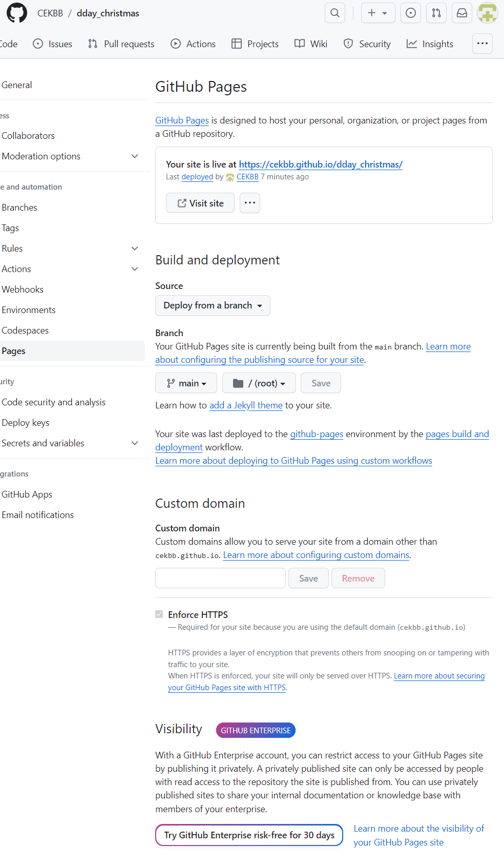Open the site options three-dot menu
The width and height of the screenshot is (504, 867).
[250, 203]
